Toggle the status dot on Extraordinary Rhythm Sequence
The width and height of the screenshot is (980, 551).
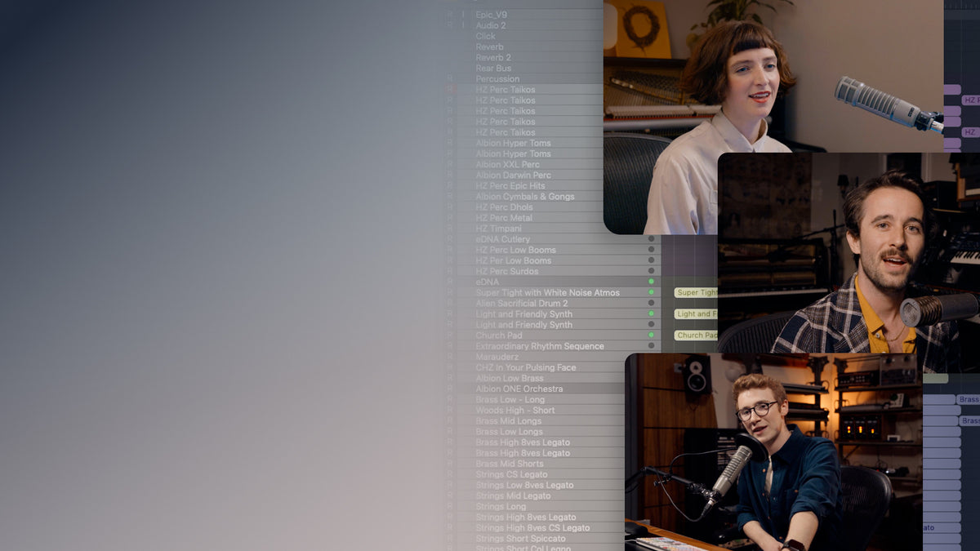tap(652, 345)
